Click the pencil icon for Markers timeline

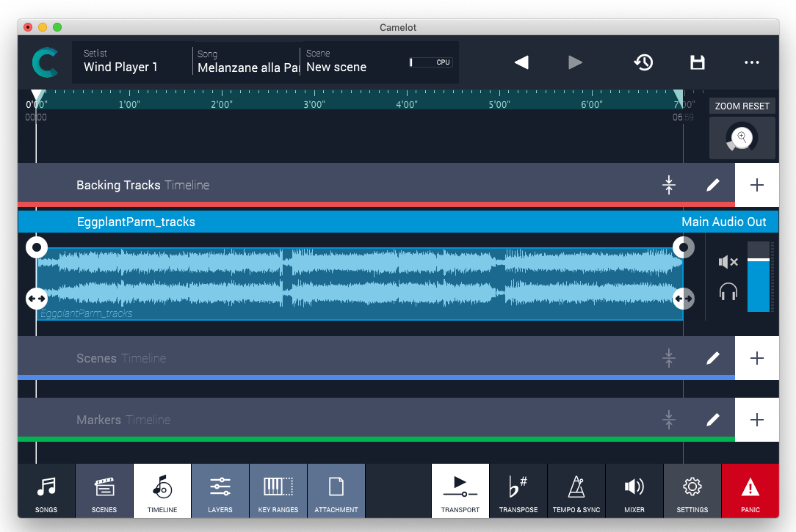pos(712,420)
